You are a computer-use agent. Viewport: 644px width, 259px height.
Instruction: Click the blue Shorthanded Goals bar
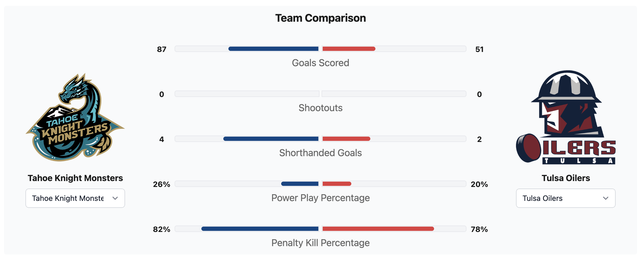click(270, 139)
